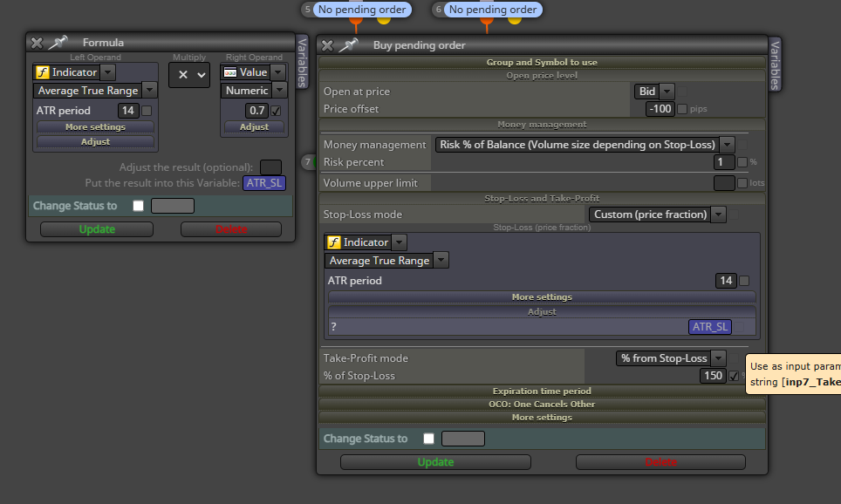Toggle checkbox next to 0.7 value
This screenshot has height=504, width=841.
coord(276,111)
